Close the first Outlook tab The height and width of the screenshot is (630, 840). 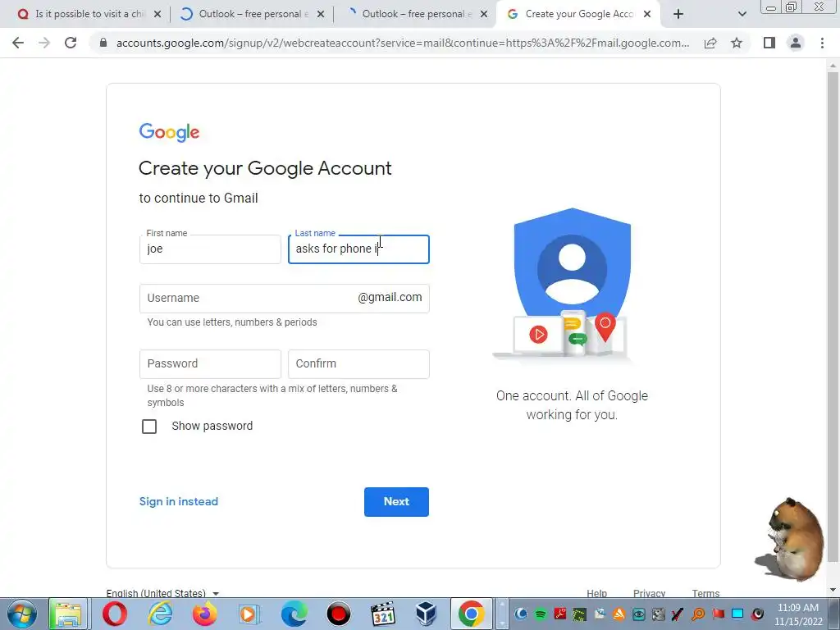coord(321,15)
